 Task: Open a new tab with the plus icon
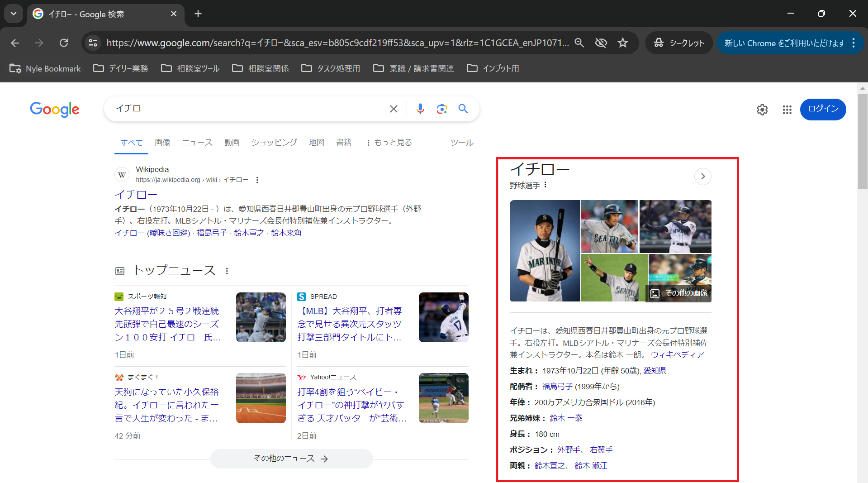tap(198, 14)
